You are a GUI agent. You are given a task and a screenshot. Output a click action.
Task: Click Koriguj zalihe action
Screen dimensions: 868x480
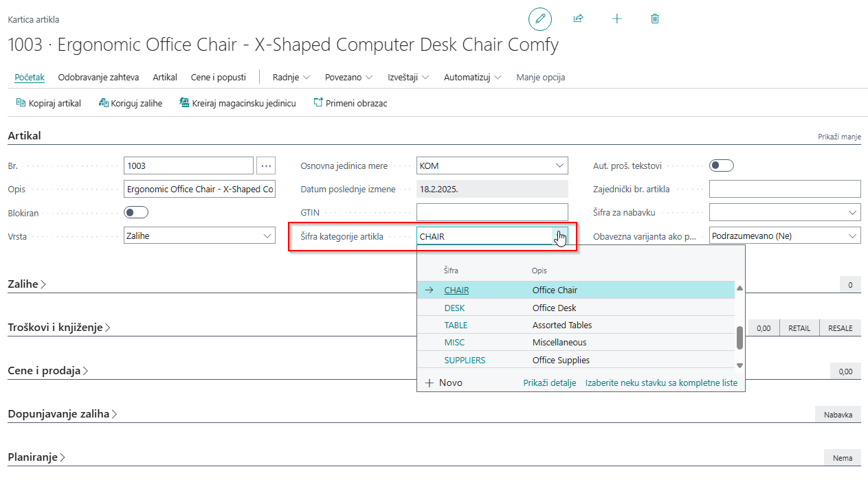click(x=131, y=103)
